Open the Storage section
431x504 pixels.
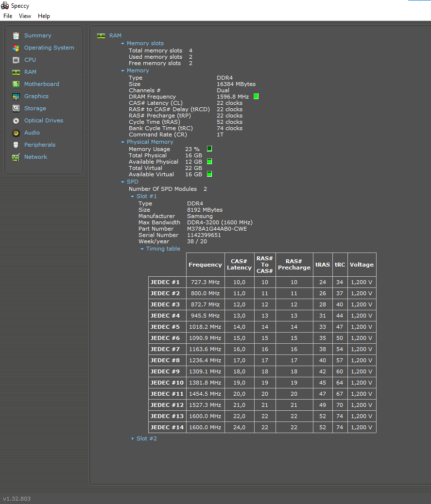click(34, 108)
